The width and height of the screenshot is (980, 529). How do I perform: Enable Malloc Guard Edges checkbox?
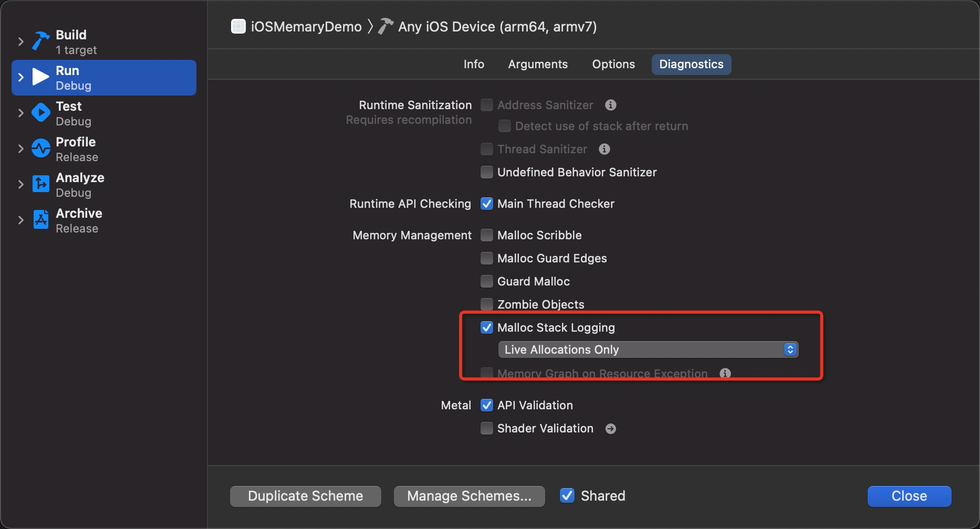(487, 258)
